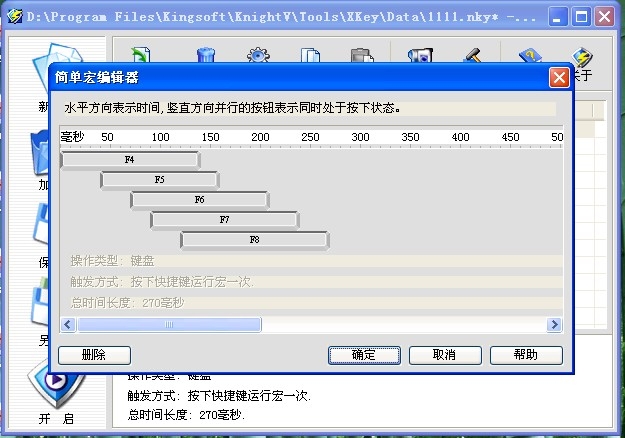Click the 开启 start icon in sidebar

(x=55, y=383)
